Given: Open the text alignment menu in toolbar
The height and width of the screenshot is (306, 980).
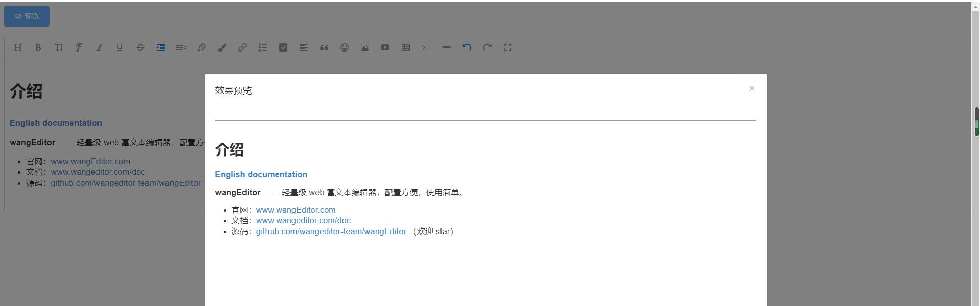Looking at the screenshot, I should (x=304, y=47).
